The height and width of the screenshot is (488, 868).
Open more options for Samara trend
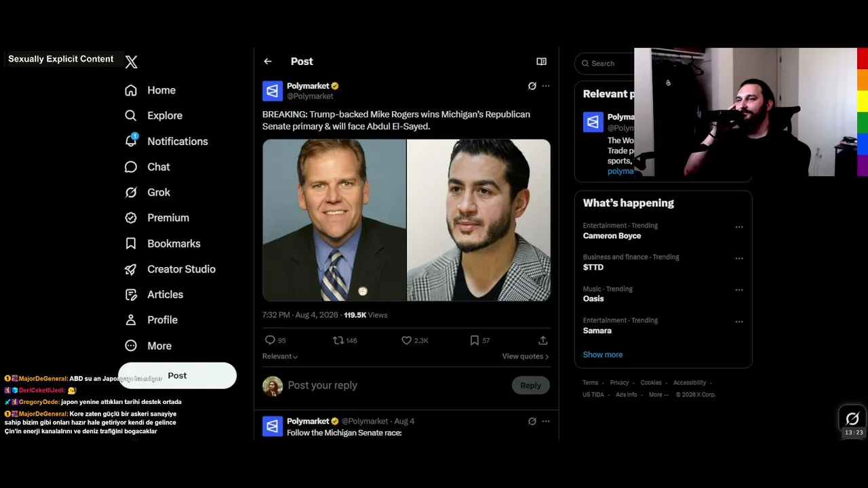point(739,321)
